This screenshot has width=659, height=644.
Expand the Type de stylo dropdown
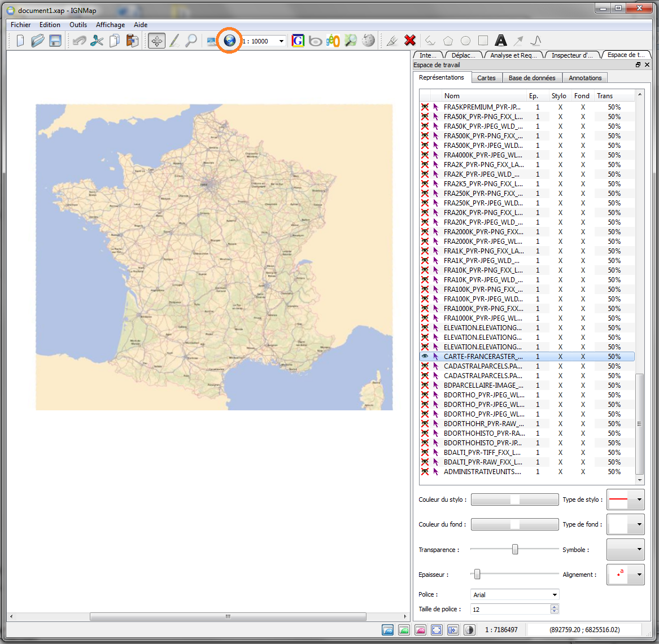pos(639,500)
